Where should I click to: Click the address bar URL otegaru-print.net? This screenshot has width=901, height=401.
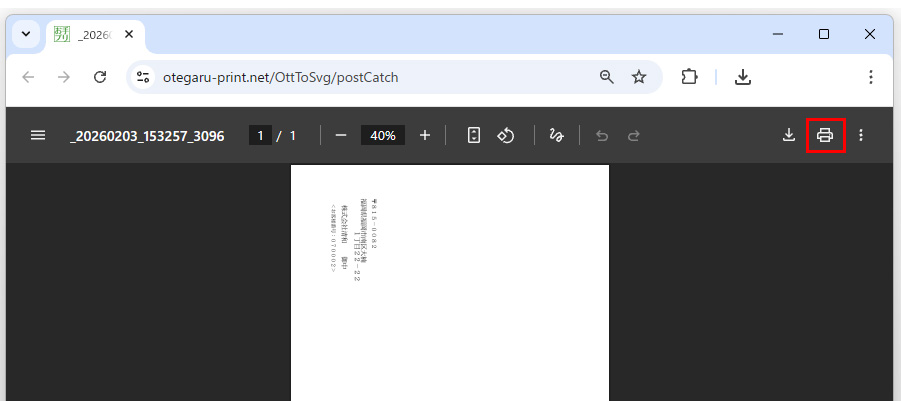286,77
